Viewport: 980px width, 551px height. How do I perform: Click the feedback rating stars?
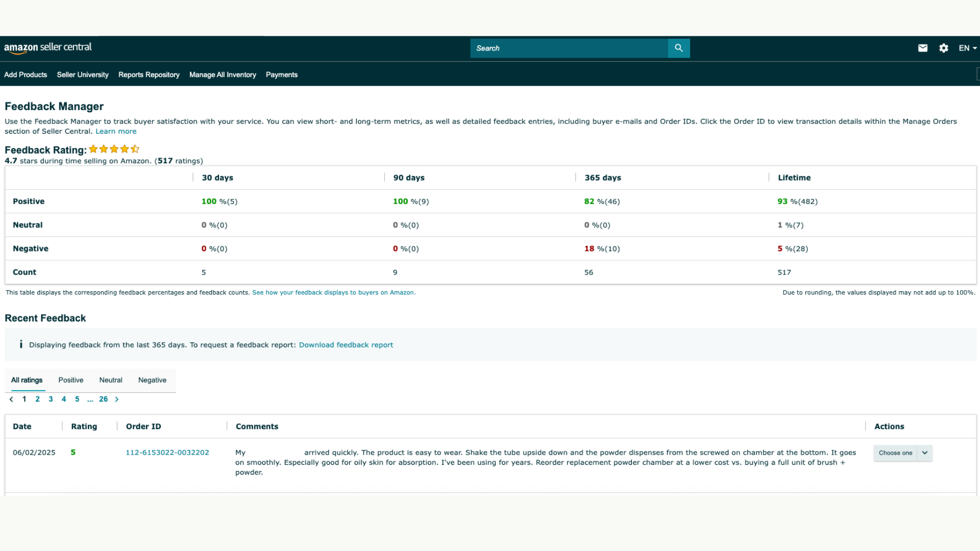pos(114,149)
